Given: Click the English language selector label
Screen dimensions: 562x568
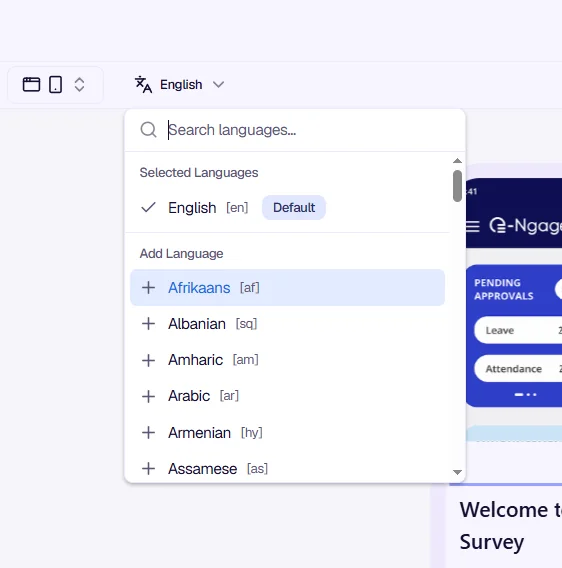Looking at the screenshot, I should point(181,84).
